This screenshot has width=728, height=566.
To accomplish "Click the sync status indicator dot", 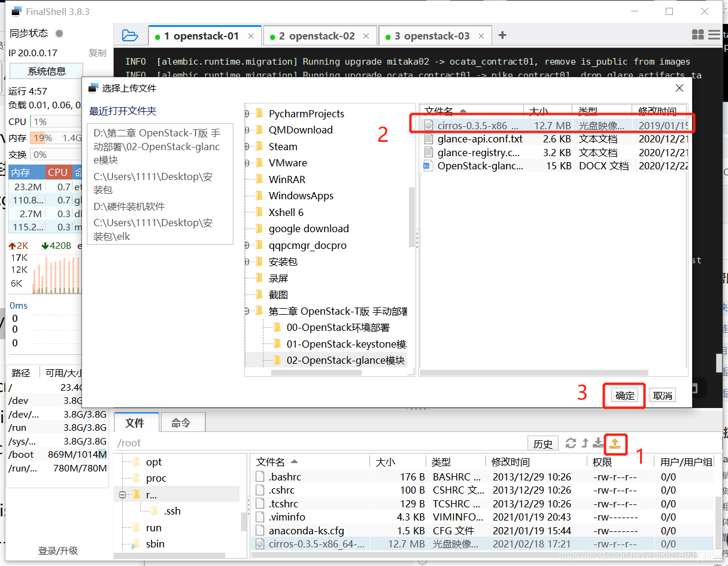I will [59, 34].
